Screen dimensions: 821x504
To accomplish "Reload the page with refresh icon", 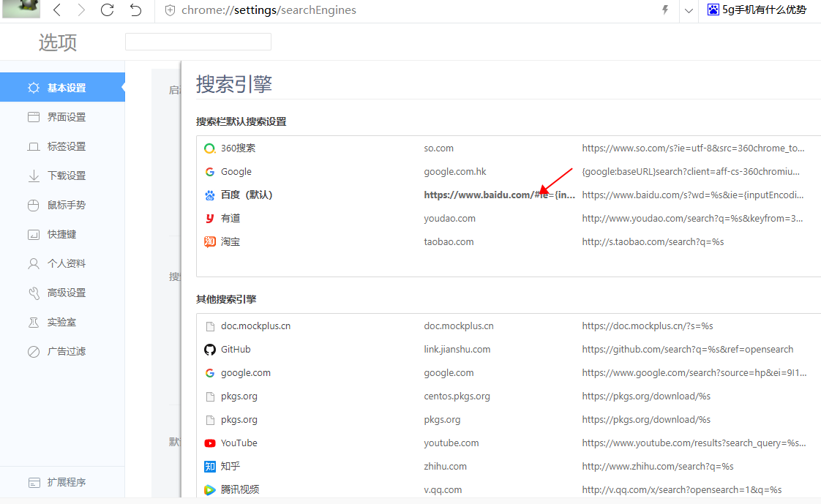I will [x=108, y=10].
